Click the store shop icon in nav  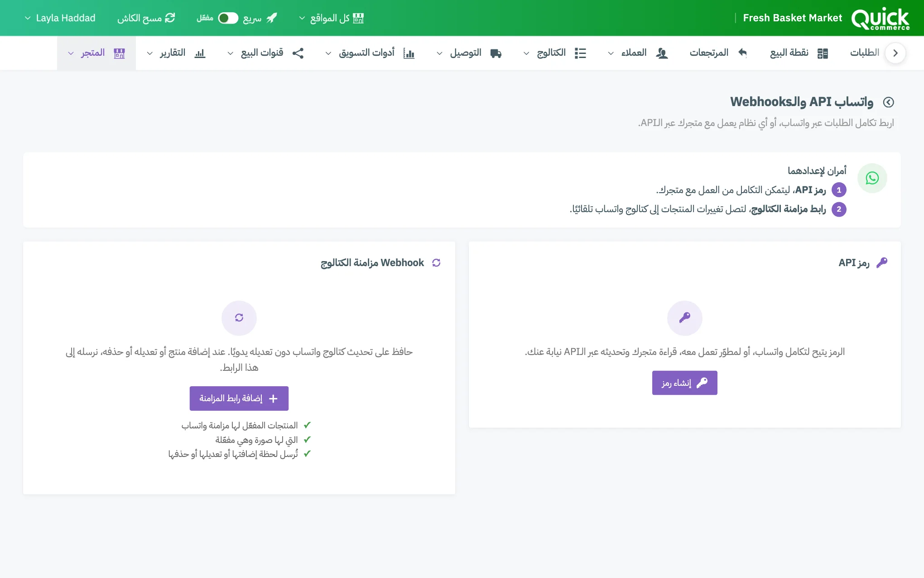(119, 53)
